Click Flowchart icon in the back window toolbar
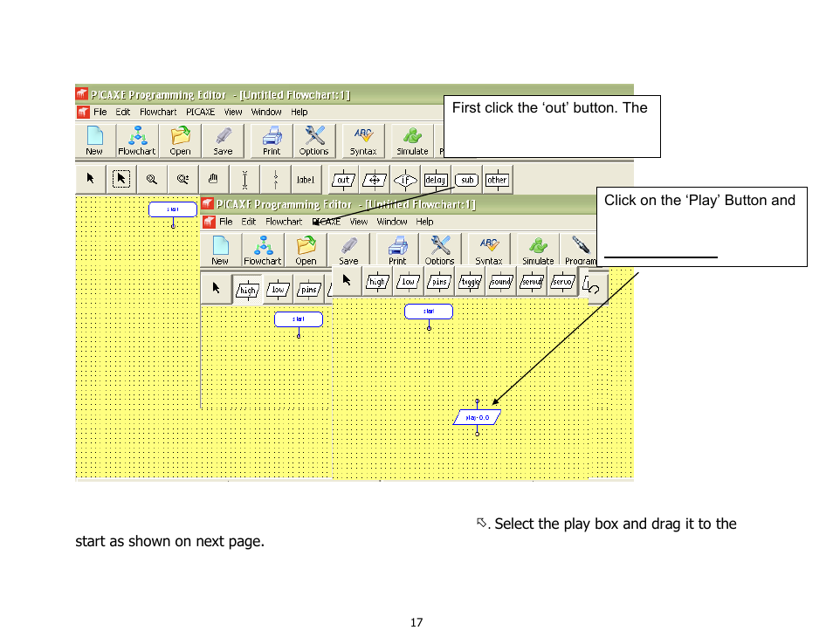This screenshot has height=644, width=833. tap(137, 140)
